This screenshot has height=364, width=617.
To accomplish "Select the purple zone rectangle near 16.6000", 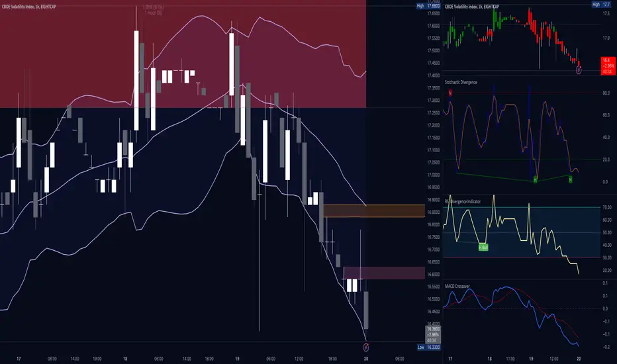I will point(384,273).
